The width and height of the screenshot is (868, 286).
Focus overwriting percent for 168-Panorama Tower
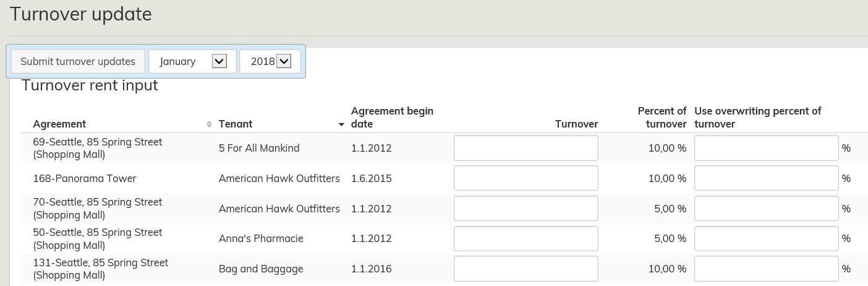(766, 178)
